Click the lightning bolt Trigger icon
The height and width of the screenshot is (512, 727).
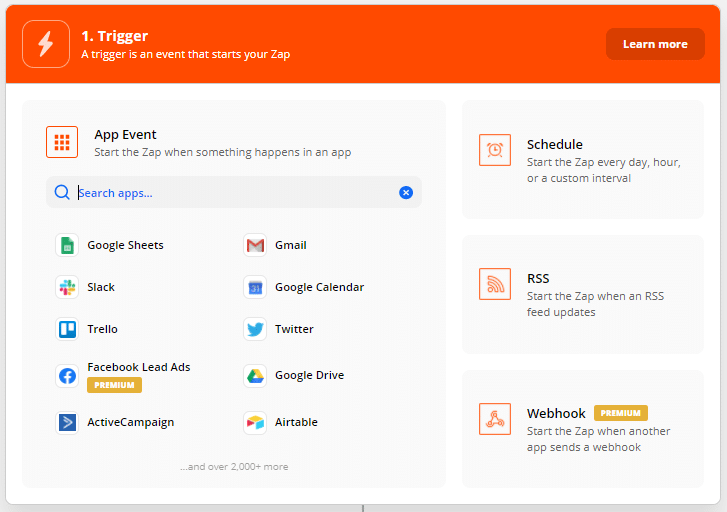tap(46, 44)
